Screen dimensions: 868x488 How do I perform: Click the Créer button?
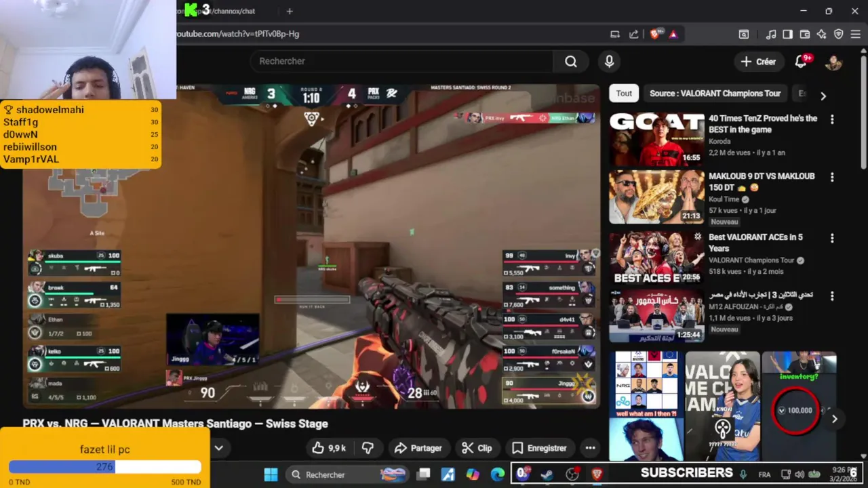click(x=758, y=62)
